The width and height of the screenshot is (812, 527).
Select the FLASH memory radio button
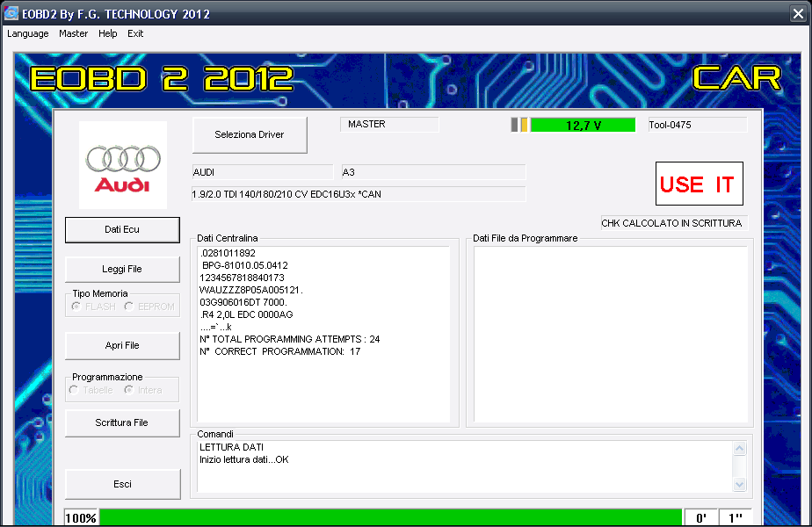click(x=76, y=307)
